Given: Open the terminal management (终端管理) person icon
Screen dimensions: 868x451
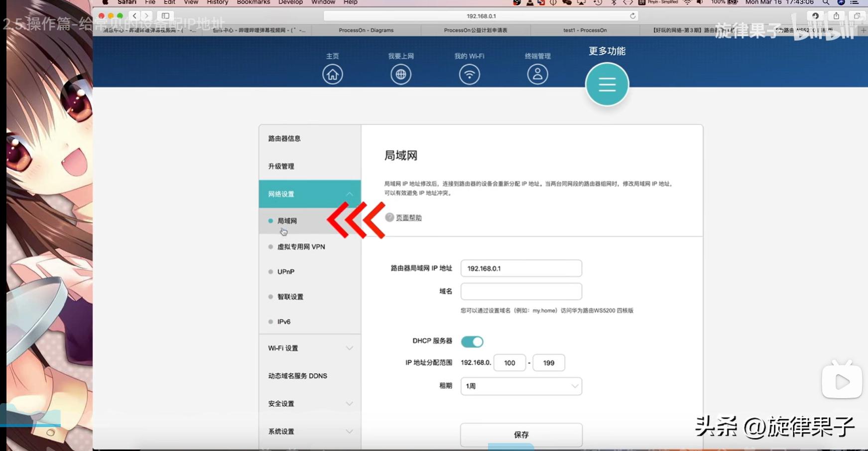Looking at the screenshot, I should 537,74.
